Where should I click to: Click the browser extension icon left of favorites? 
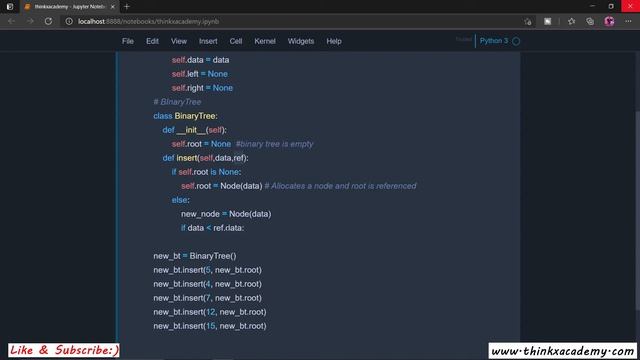pyautogui.click(x=547, y=21)
